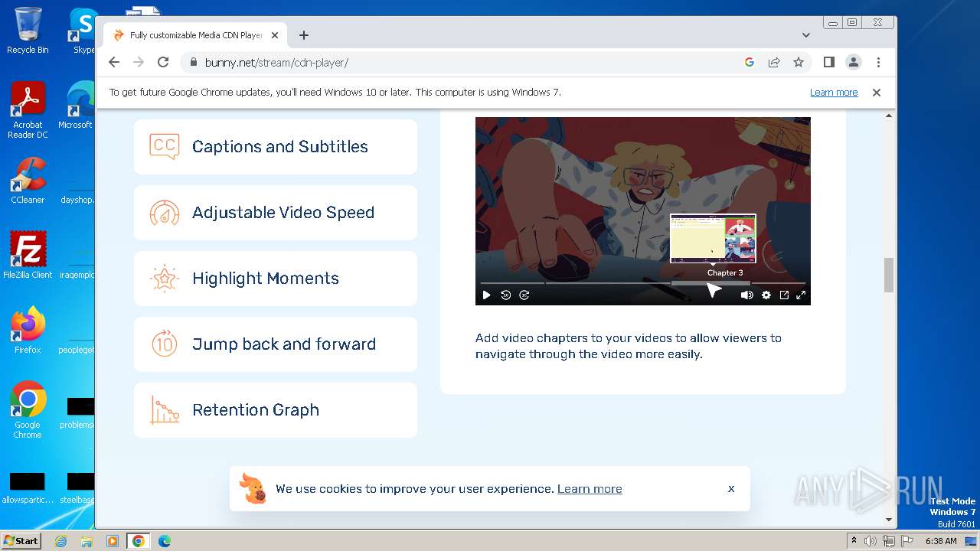Open video player settings gear
980x551 pixels.
point(766,295)
